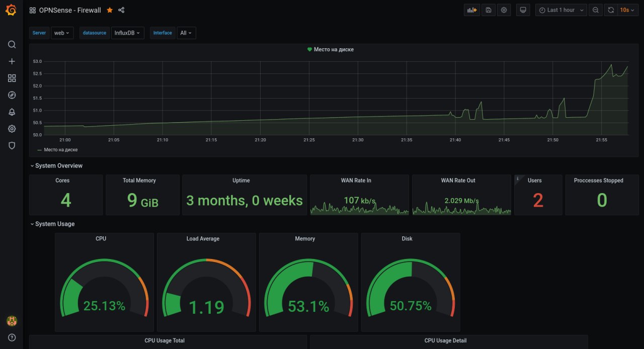Image resolution: width=644 pixels, height=349 pixels.
Task: Open the Interface dropdown showing All
Action: tap(186, 33)
